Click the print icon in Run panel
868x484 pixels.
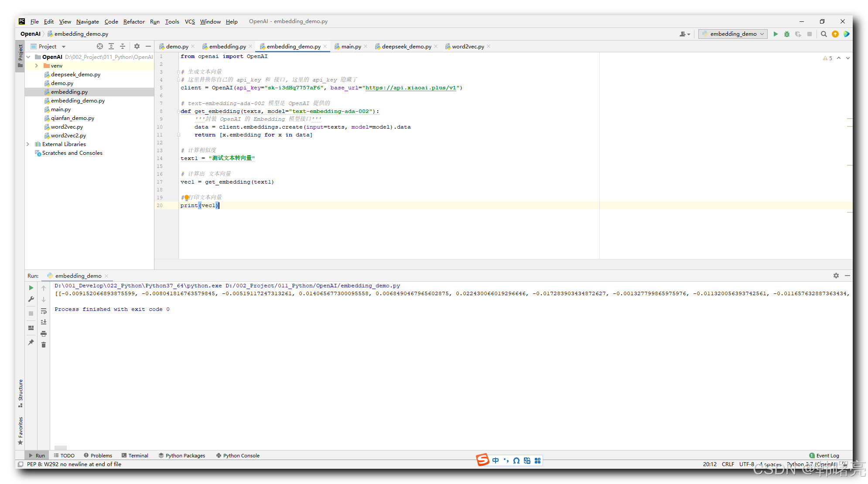tap(44, 334)
